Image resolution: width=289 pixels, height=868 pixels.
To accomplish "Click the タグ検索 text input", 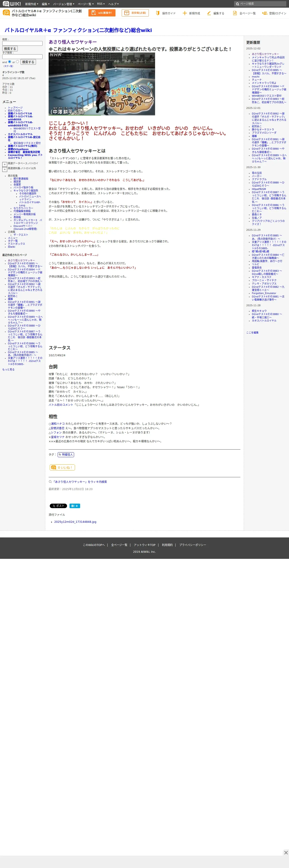I will tap(22, 57).
